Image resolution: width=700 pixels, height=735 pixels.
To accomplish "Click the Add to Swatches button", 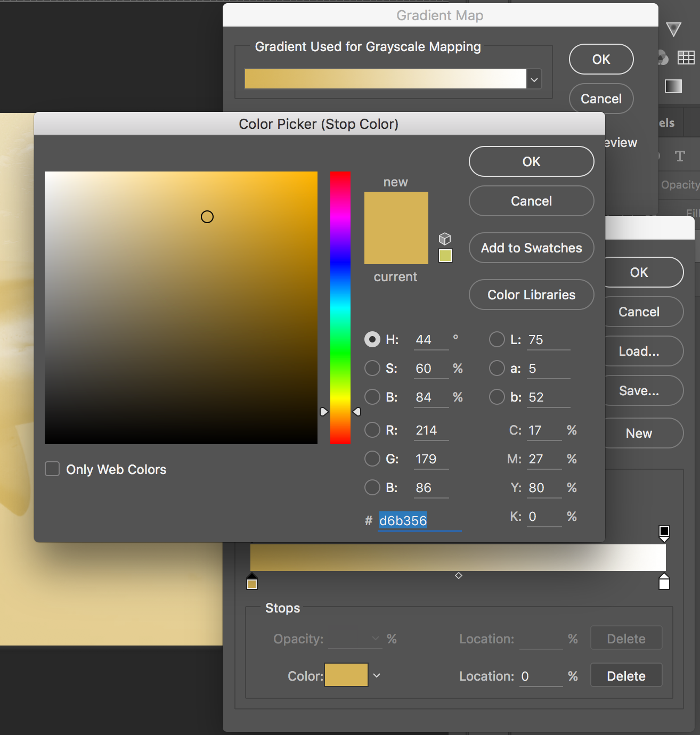I will (x=532, y=248).
